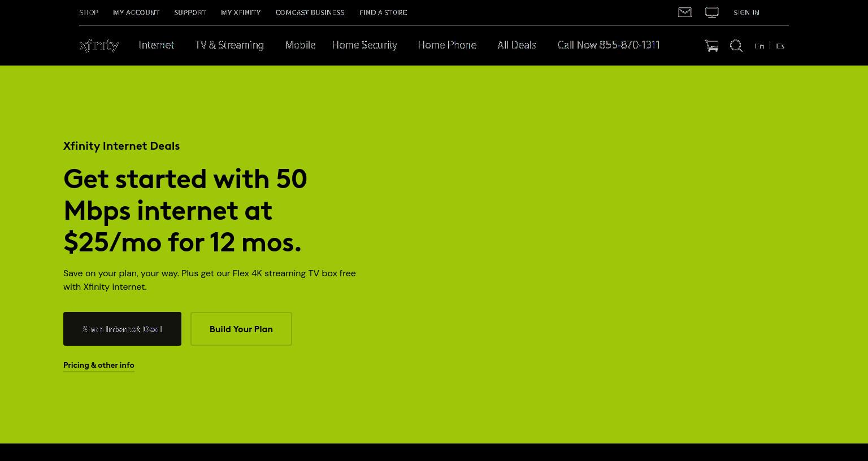This screenshot has height=461, width=868.
Task: Click Sign In
Action: pos(747,12)
